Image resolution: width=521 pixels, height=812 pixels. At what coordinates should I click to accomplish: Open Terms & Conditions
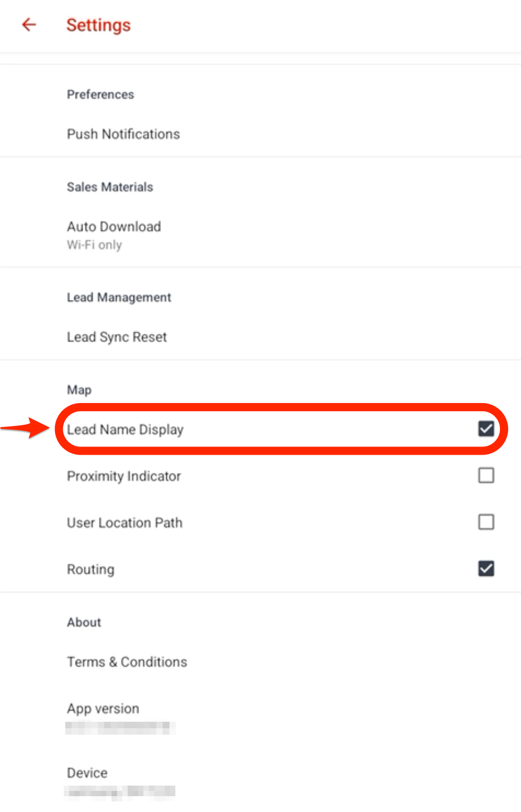pos(127,662)
